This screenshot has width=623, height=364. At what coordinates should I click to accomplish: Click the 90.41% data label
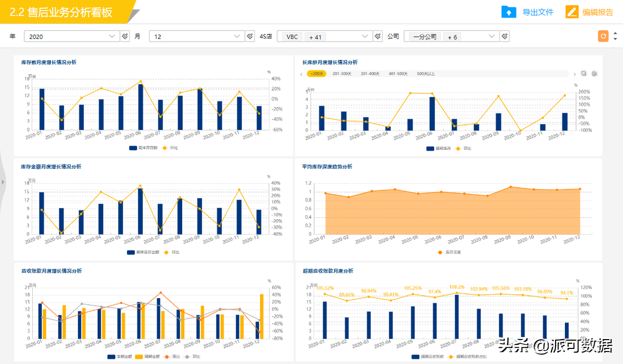(x=390, y=295)
